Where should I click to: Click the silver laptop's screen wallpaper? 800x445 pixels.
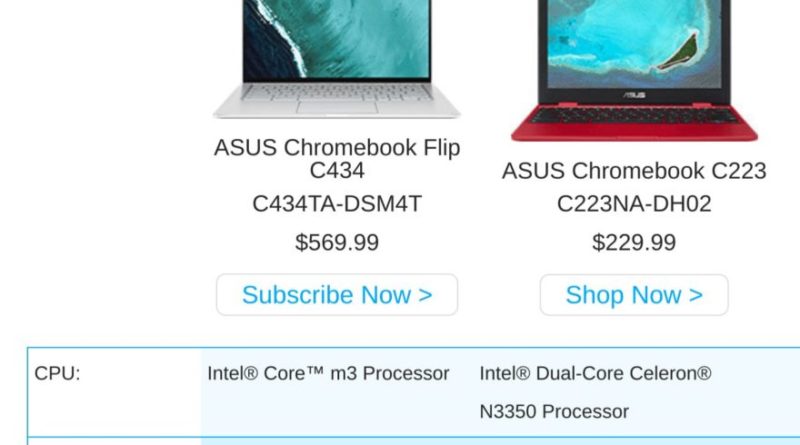tap(337, 38)
